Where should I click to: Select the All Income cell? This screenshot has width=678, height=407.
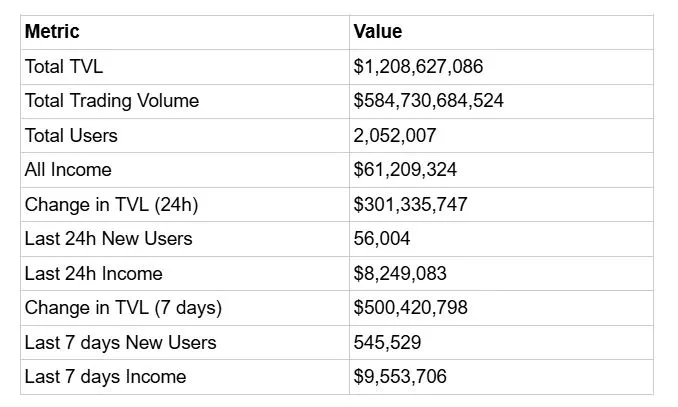(68, 170)
